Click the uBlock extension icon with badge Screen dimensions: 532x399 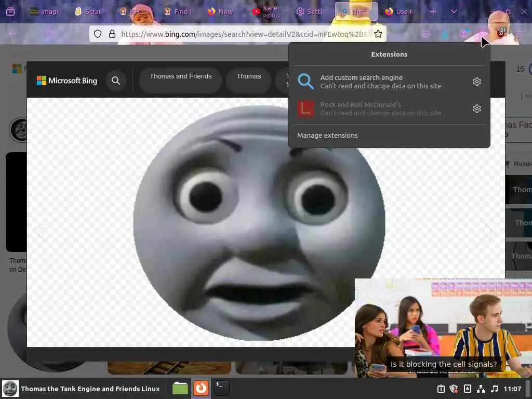pos(501,33)
